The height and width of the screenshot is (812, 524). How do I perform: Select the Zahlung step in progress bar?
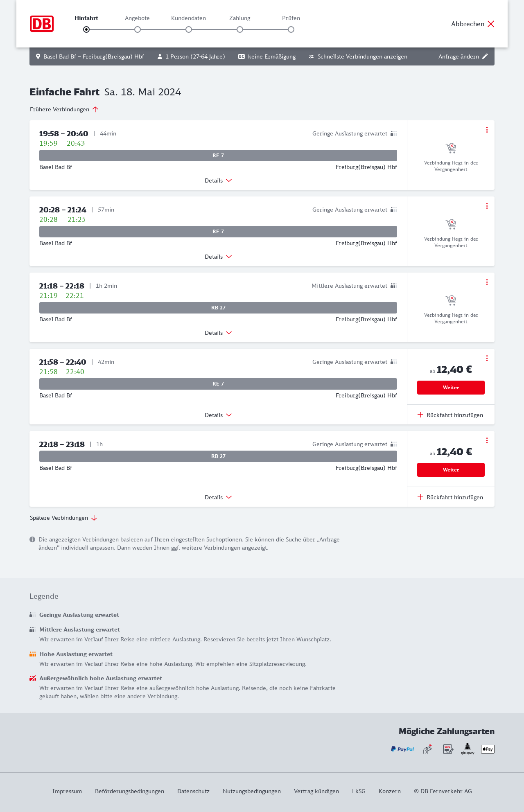point(240,29)
